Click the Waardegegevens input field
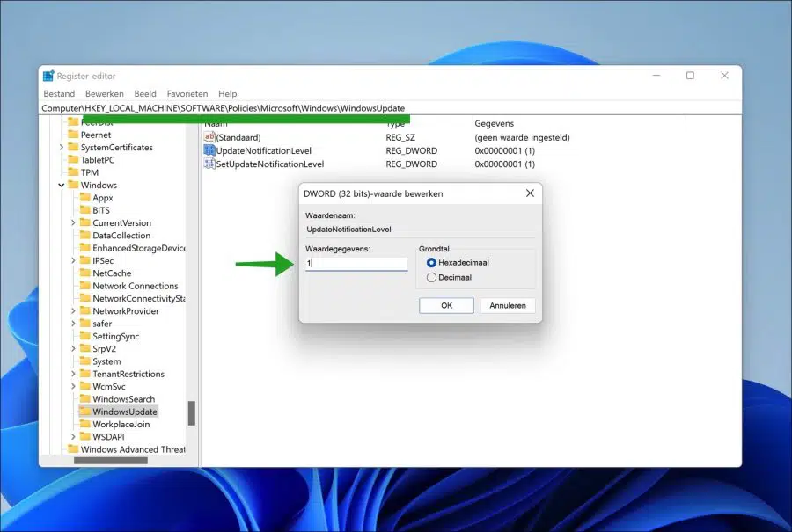The width and height of the screenshot is (792, 532). (x=356, y=263)
